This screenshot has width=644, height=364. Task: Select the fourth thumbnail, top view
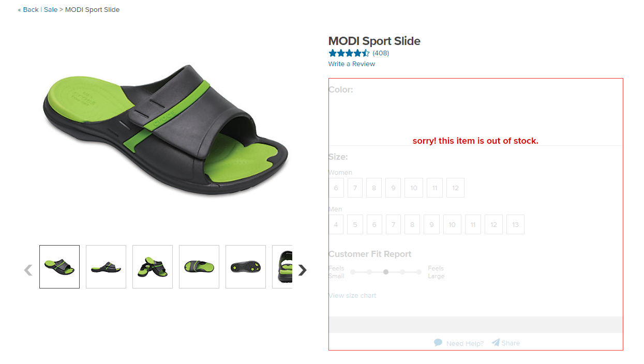click(199, 267)
